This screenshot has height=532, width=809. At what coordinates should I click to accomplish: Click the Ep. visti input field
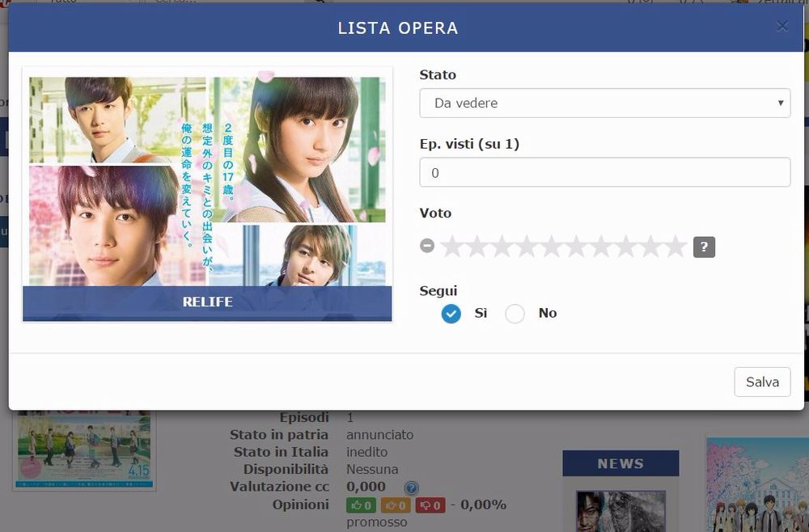click(604, 172)
